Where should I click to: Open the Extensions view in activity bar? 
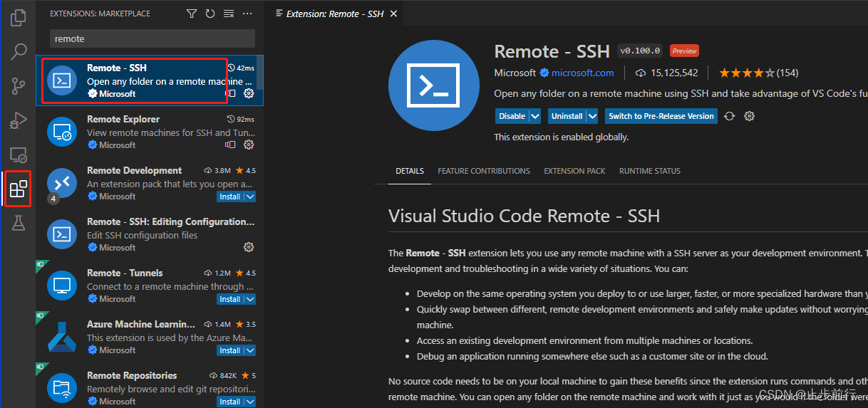[19, 189]
